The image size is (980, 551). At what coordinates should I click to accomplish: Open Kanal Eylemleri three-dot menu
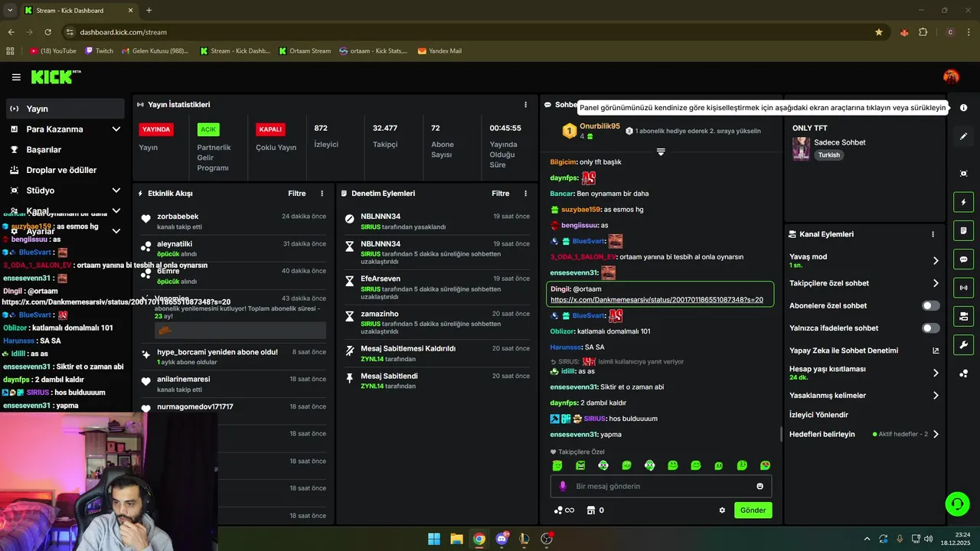pos(933,234)
